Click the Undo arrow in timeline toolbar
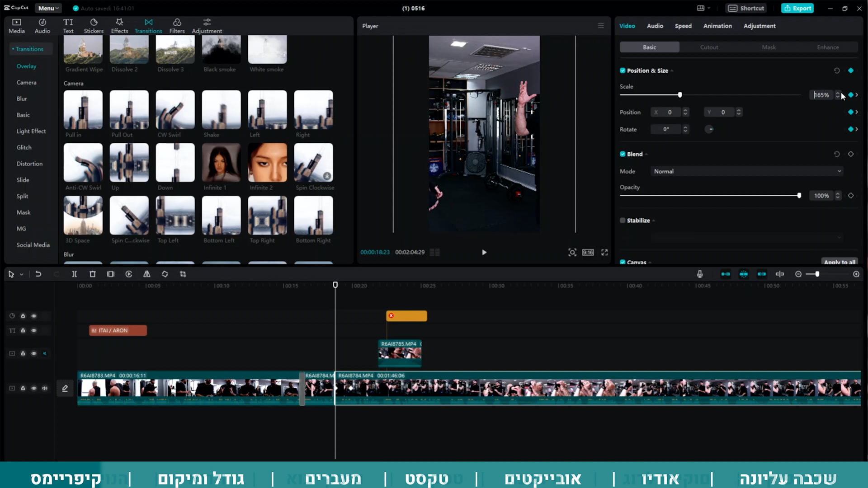 click(x=38, y=274)
